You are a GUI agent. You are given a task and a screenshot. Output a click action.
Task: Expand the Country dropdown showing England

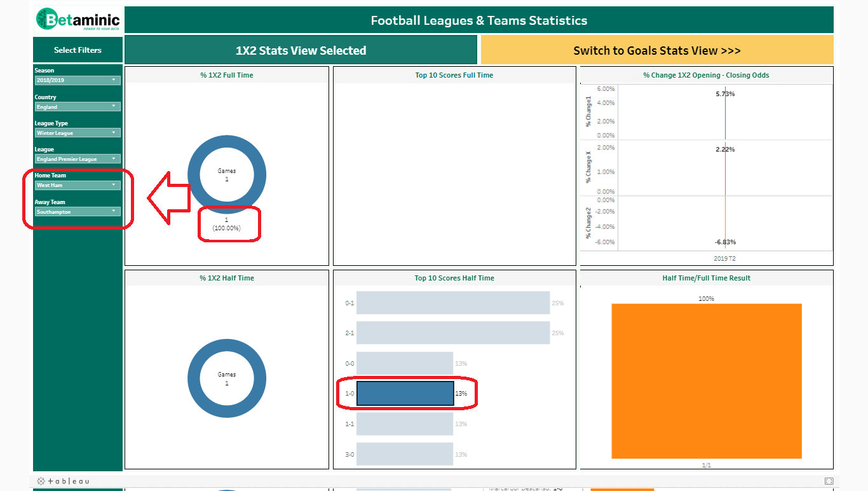(x=78, y=107)
